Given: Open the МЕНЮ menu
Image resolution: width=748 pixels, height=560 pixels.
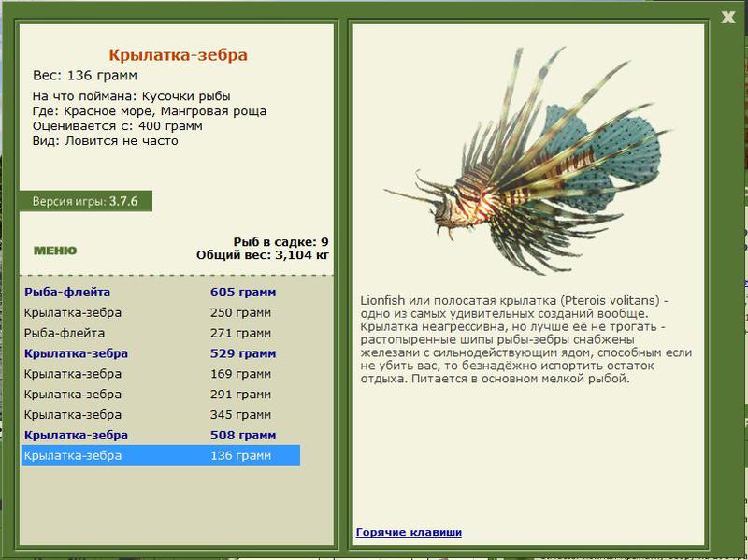Looking at the screenshot, I should point(55,251).
